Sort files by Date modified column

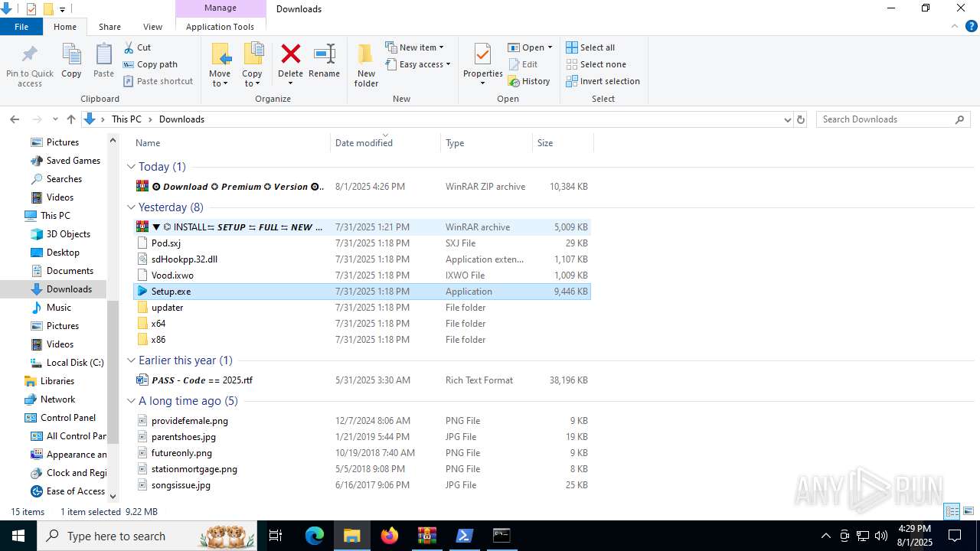[x=385, y=143]
